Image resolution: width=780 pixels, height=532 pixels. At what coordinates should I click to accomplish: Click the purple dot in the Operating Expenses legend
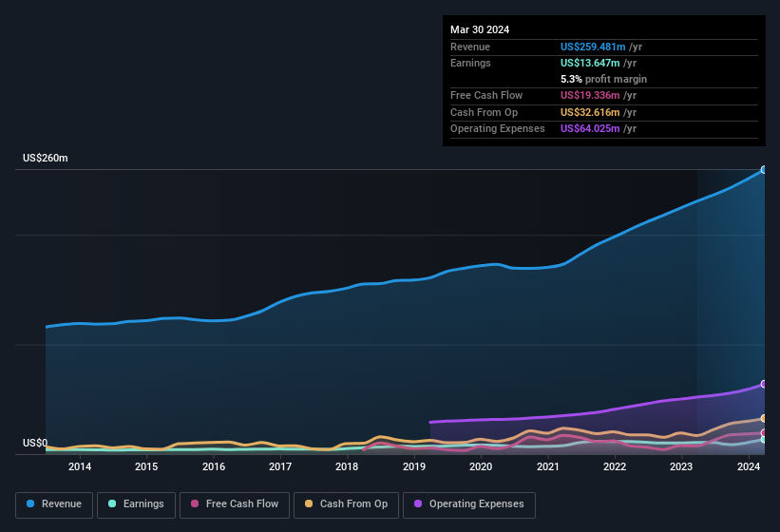point(418,504)
